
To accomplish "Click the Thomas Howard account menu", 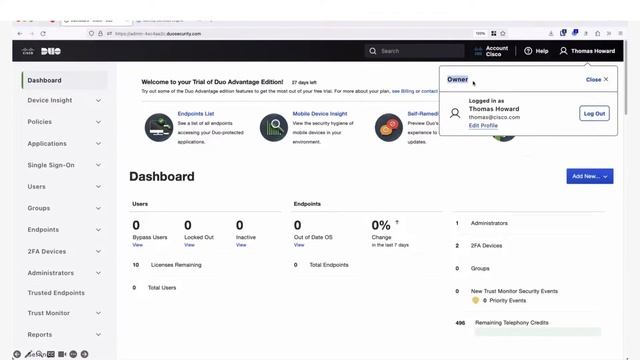I will tap(587, 51).
